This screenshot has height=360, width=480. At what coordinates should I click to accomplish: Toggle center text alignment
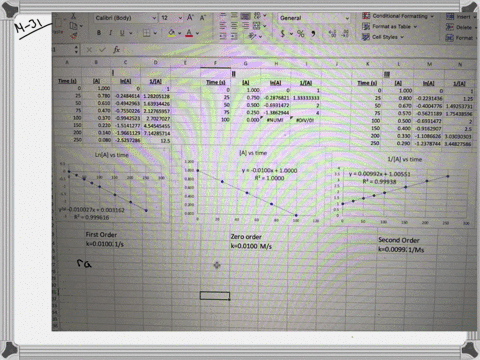234,25
